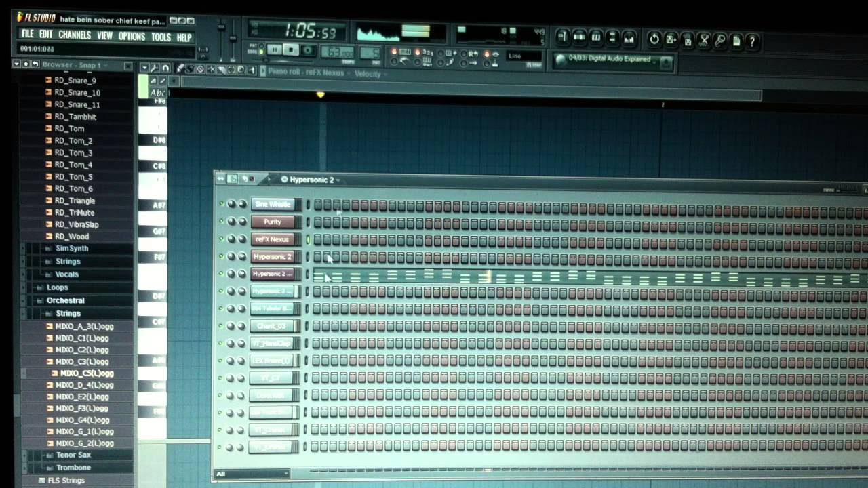Toggle the Purity channel select LED
The height and width of the screenshot is (488, 868).
coord(308,222)
